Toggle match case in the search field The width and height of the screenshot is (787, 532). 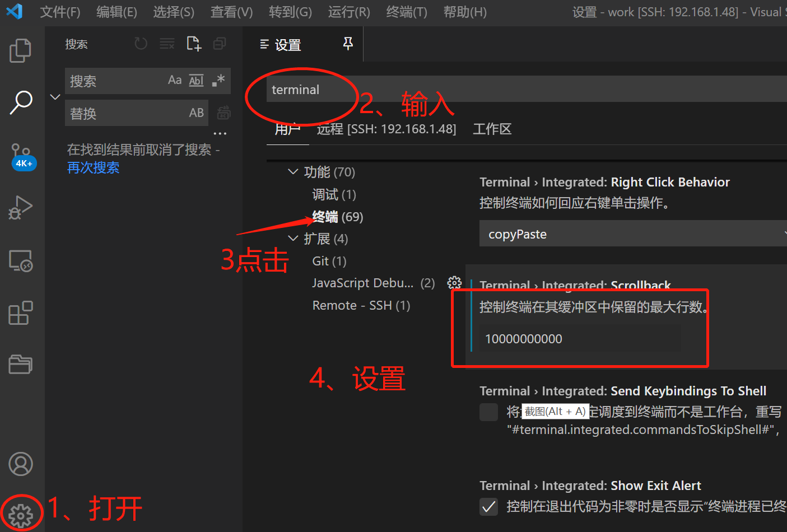tap(174, 80)
